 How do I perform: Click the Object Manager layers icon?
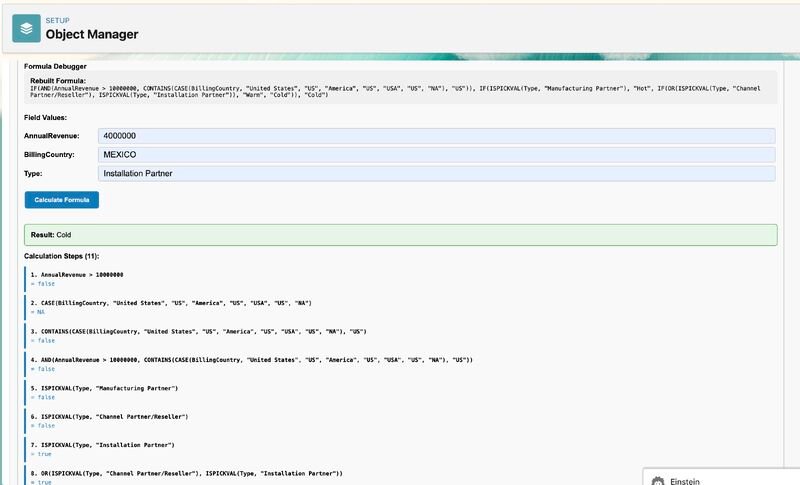27,28
